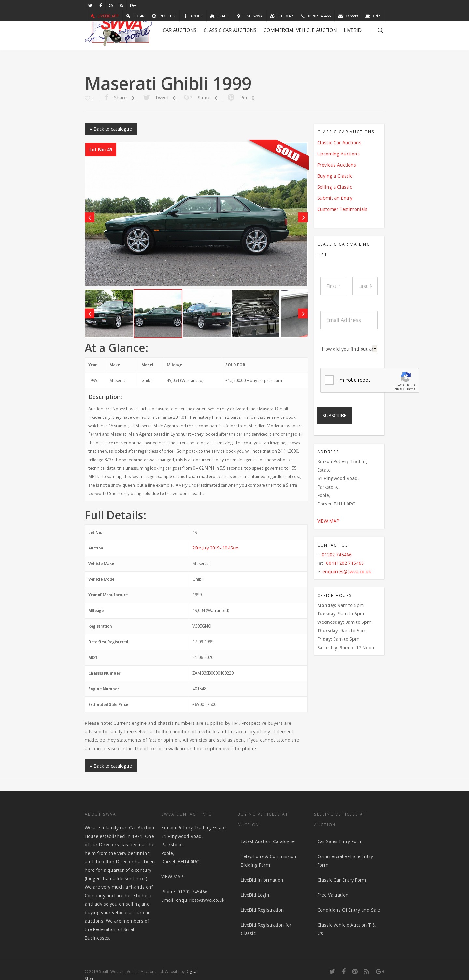
Task: Open Twitter icon in top bar
Action: click(x=90, y=5)
